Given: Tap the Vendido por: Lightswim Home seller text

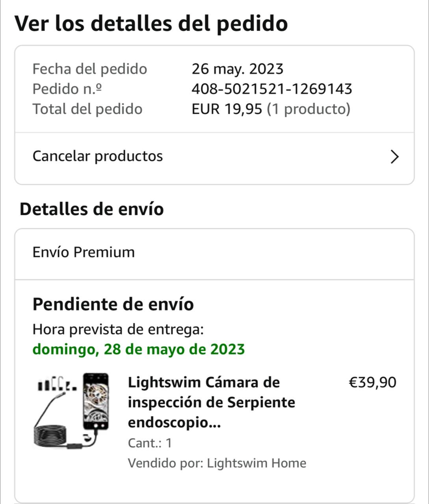Looking at the screenshot, I should click(x=217, y=463).
